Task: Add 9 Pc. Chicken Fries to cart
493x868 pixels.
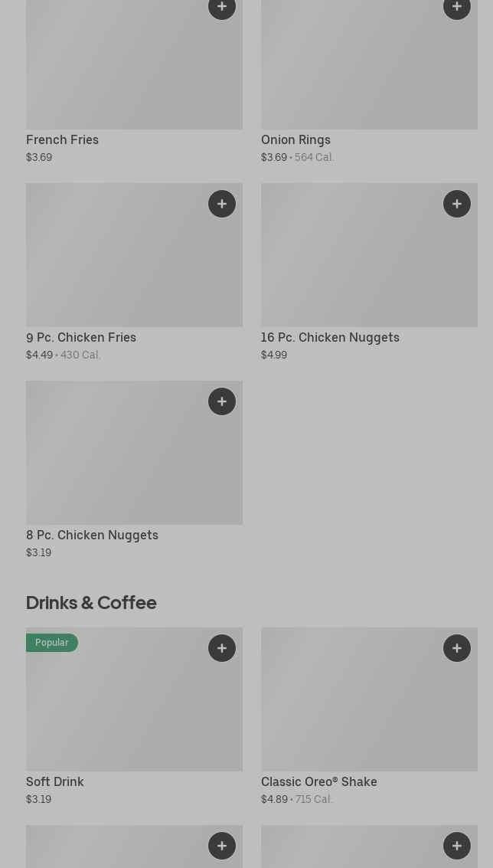Action: pyautogui.click(x=222, y=204)
